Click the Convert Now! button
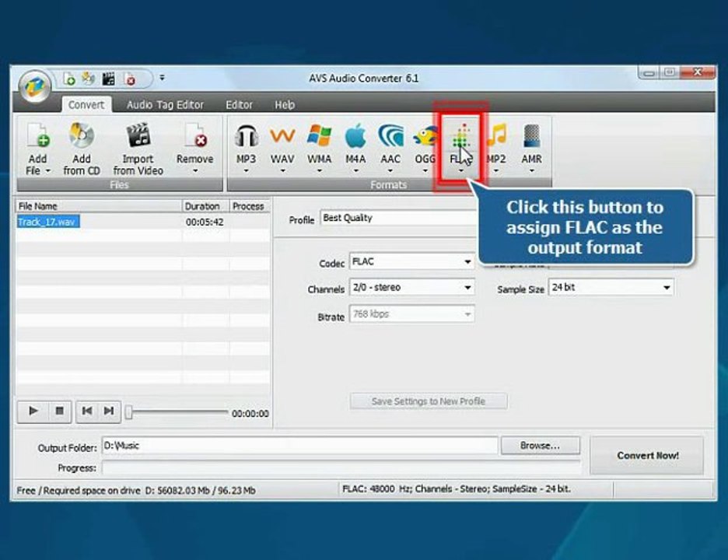The width and height of the screenshot is (728, 560). tap(647, 456)
